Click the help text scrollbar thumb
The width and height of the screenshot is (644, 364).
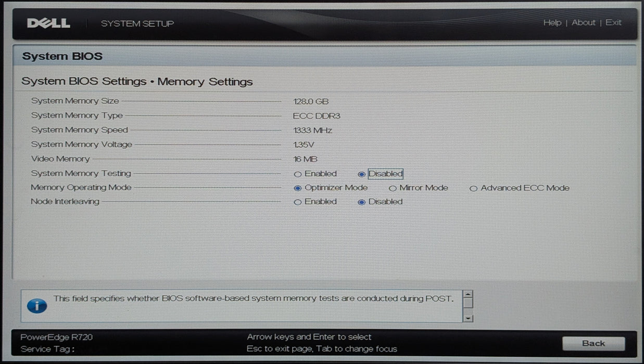click(468, 303)
